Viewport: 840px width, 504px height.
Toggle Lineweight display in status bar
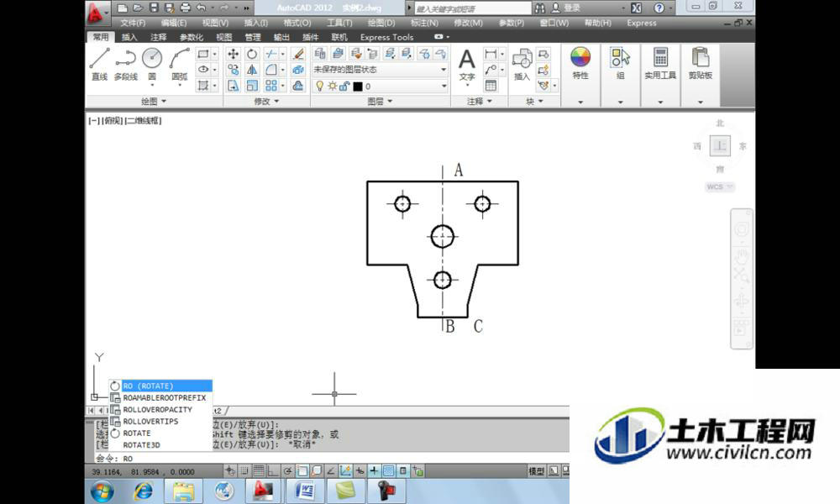coord(374,470)
